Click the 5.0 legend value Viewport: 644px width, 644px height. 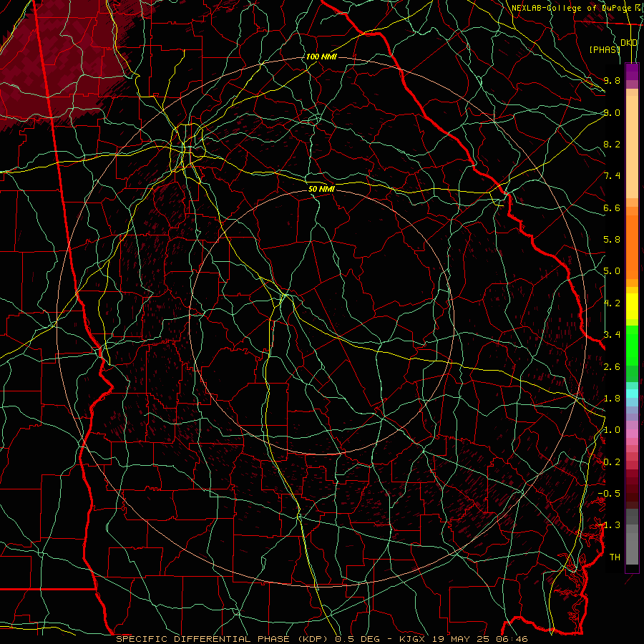612,271
